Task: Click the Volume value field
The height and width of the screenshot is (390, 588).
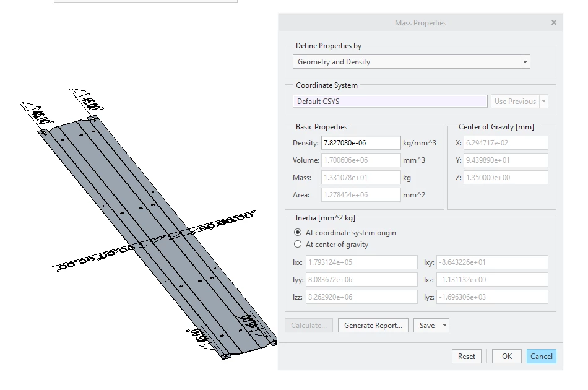Action: [x=361, y=160]
